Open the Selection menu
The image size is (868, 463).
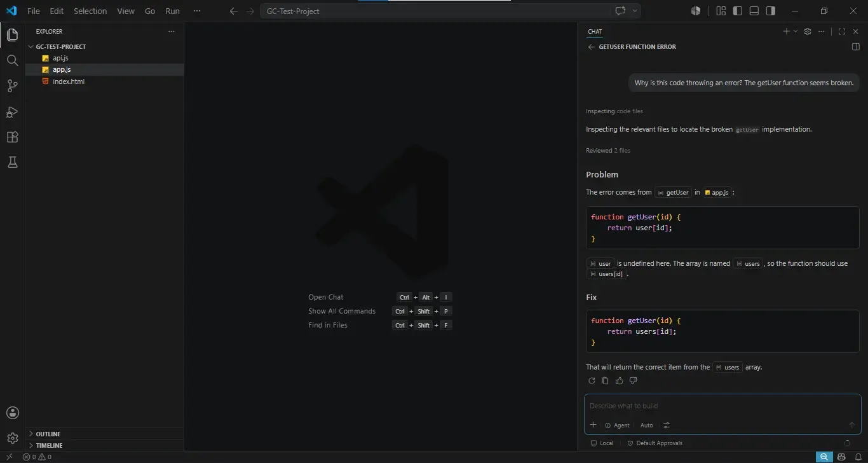(90, 11)
